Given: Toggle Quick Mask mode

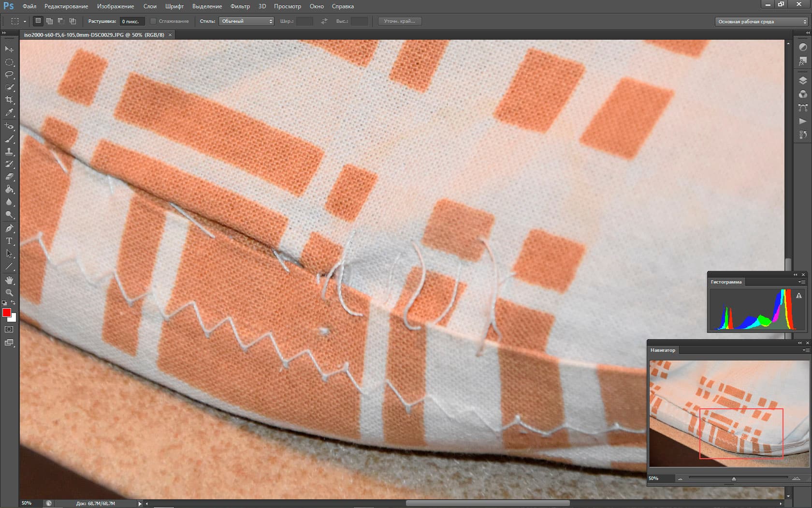Looking at the screenshot, I should coord(9,329).
